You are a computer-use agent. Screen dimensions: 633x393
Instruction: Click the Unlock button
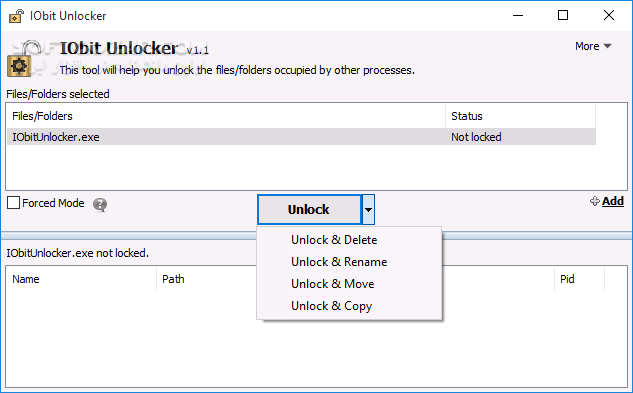pos(309,210)
